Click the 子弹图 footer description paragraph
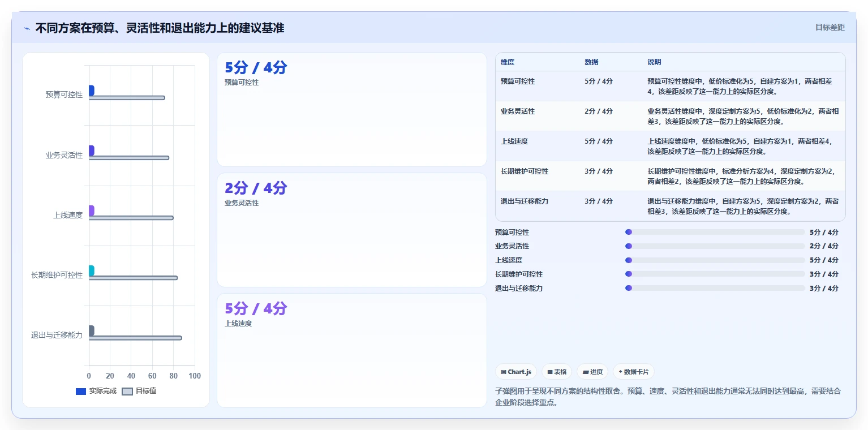Image resolution: width=868 pixels, height=430 pixels. 668,397
